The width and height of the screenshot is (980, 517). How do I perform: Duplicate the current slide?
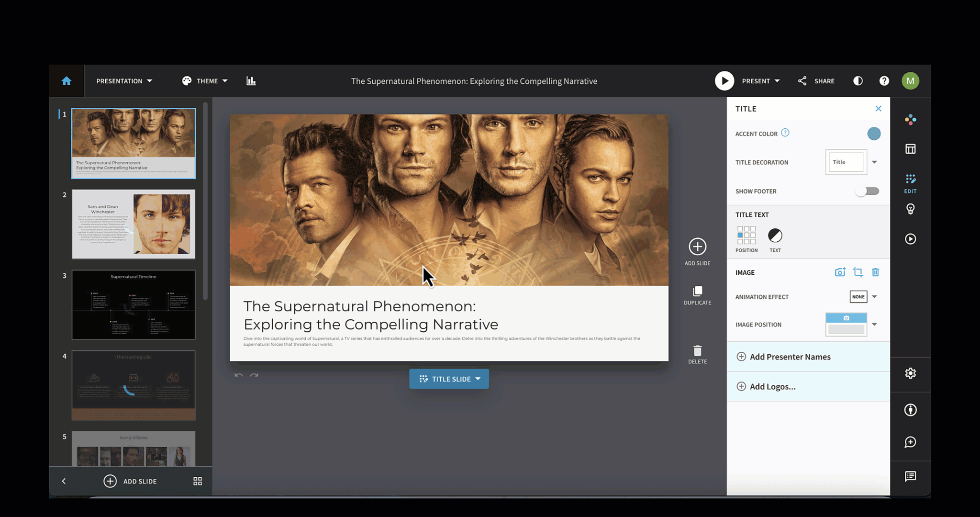tap(698, 295)
